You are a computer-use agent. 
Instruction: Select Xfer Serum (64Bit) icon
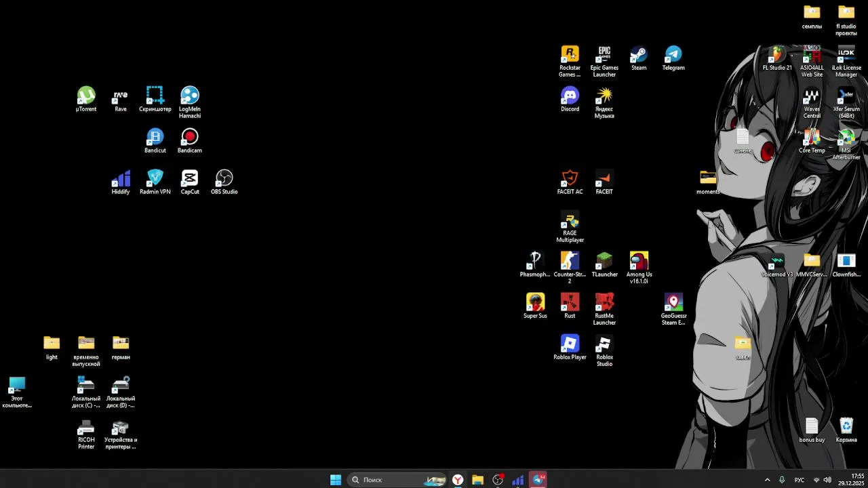point(846,102)
